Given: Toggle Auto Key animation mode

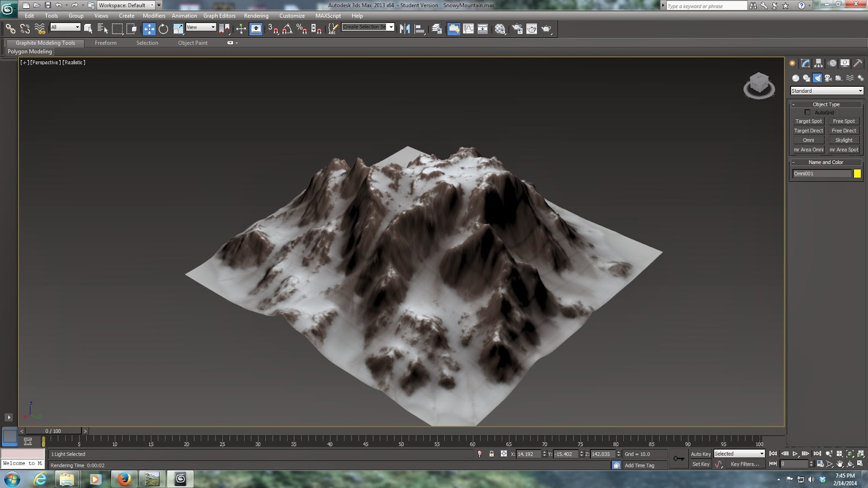Looking at the screenshot, I should (701, 454).
